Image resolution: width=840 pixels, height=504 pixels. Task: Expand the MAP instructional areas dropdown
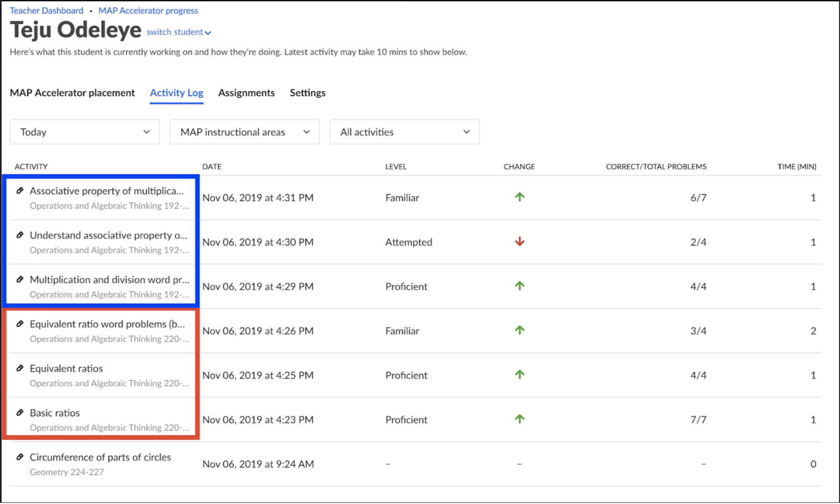pos(244,132)
